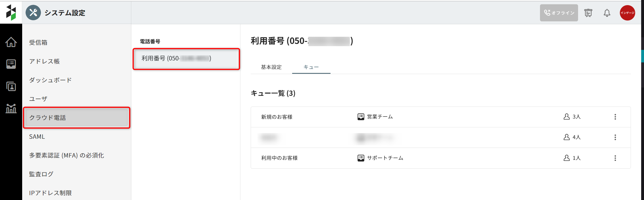Open options menu for 新規のお客様 queue

pyautogui.click(x=615, y=117)
